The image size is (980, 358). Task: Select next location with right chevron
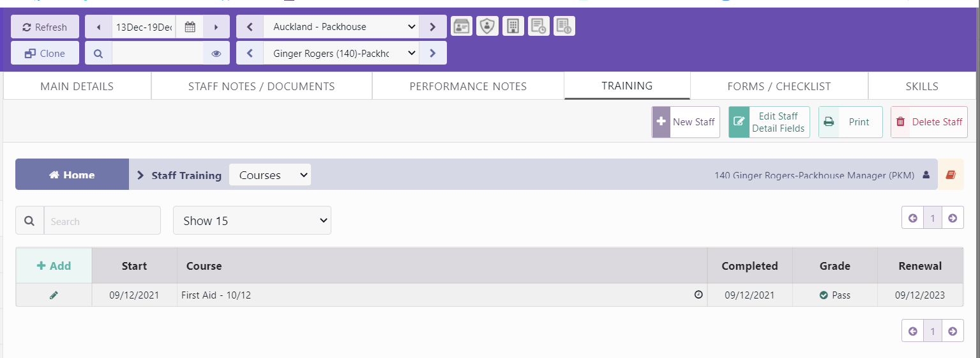coord(433,27)
